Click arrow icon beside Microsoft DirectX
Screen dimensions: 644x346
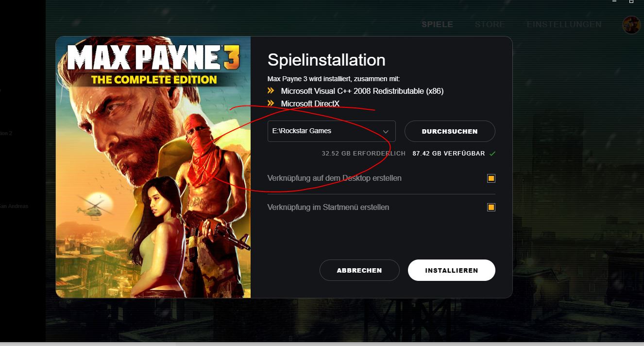click(271, 104)
